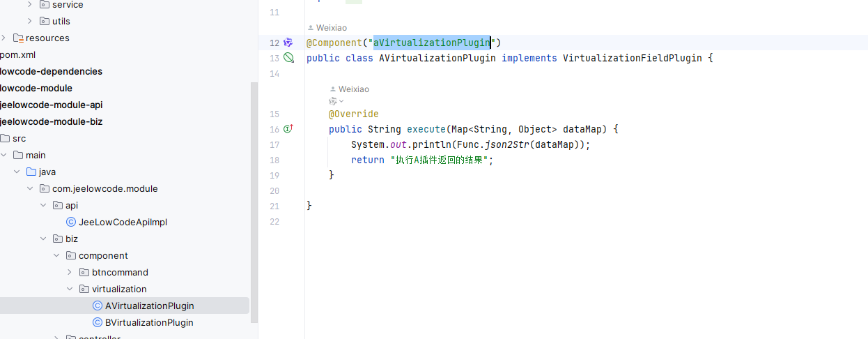Click the AVirtualizationPlugin class icon in the tree

pyautogui.click(x=98, y=306)
